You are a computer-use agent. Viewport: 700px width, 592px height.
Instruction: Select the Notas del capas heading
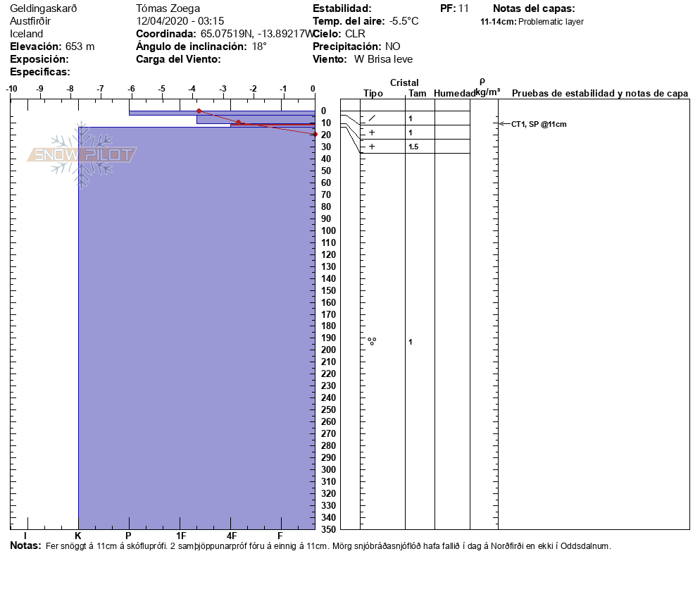(534, 8)
